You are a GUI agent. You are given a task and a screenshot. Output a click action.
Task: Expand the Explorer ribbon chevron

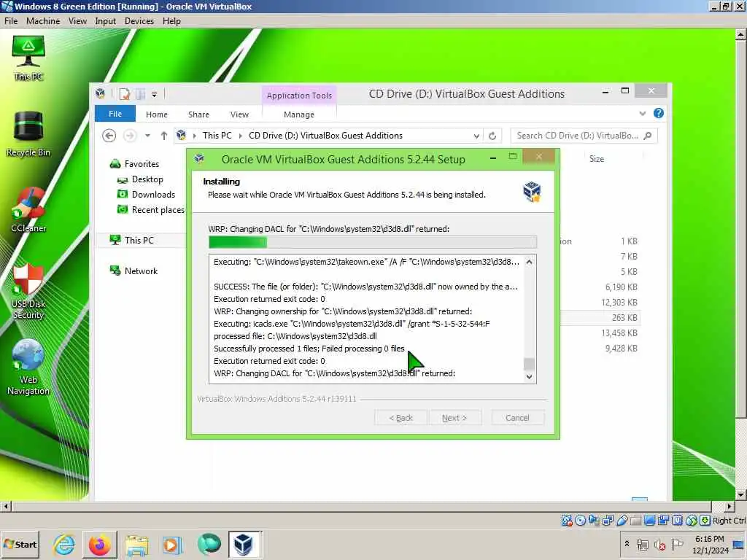point(643,113)
